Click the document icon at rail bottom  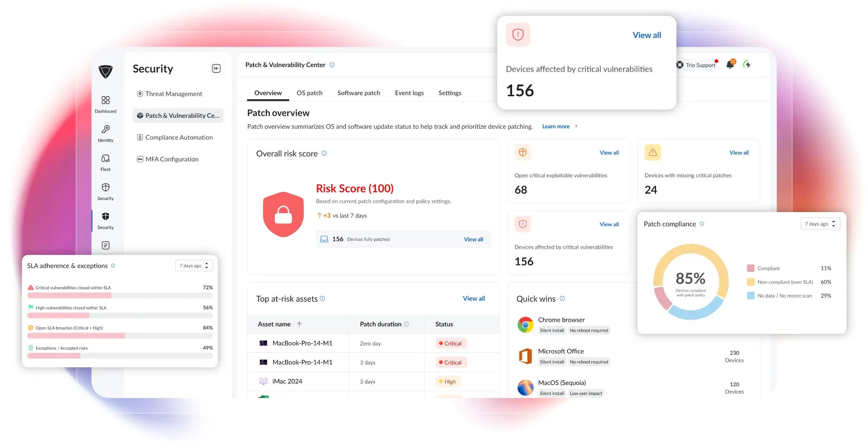105,245
